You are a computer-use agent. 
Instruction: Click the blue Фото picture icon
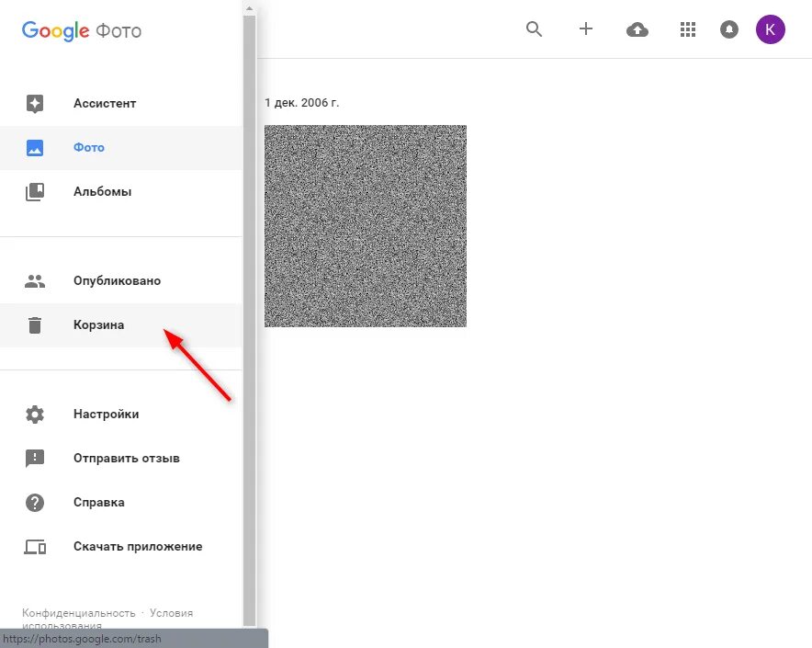click(x=35, y=148)
